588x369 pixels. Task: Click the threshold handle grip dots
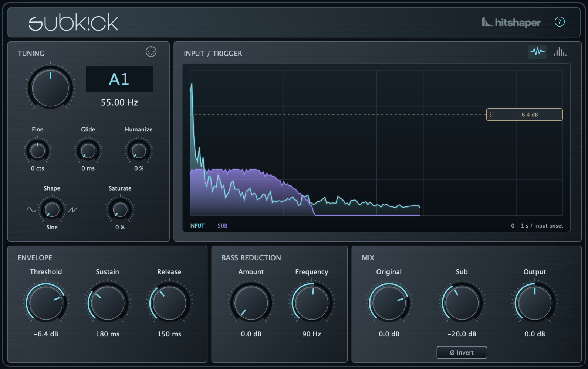[492, 115]
